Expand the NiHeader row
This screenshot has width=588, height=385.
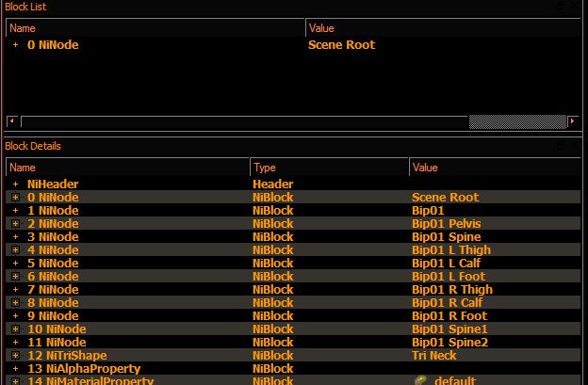15,184
